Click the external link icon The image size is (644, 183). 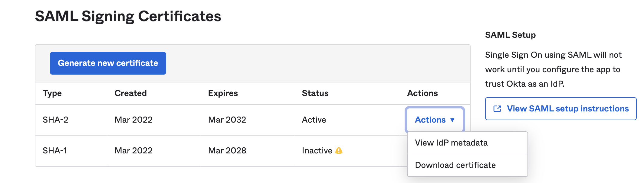tap(497, 109)
